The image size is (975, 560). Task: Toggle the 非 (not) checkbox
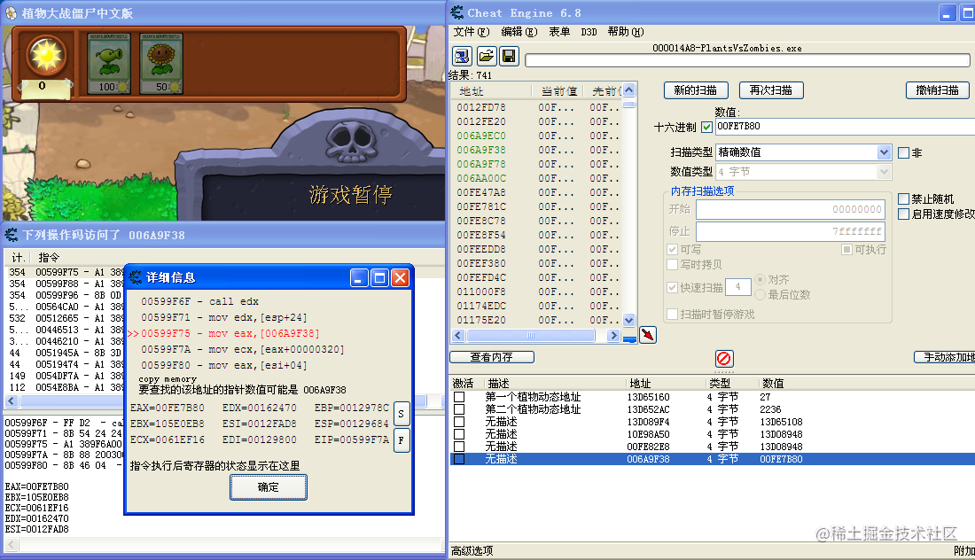[x=903, y=153]
